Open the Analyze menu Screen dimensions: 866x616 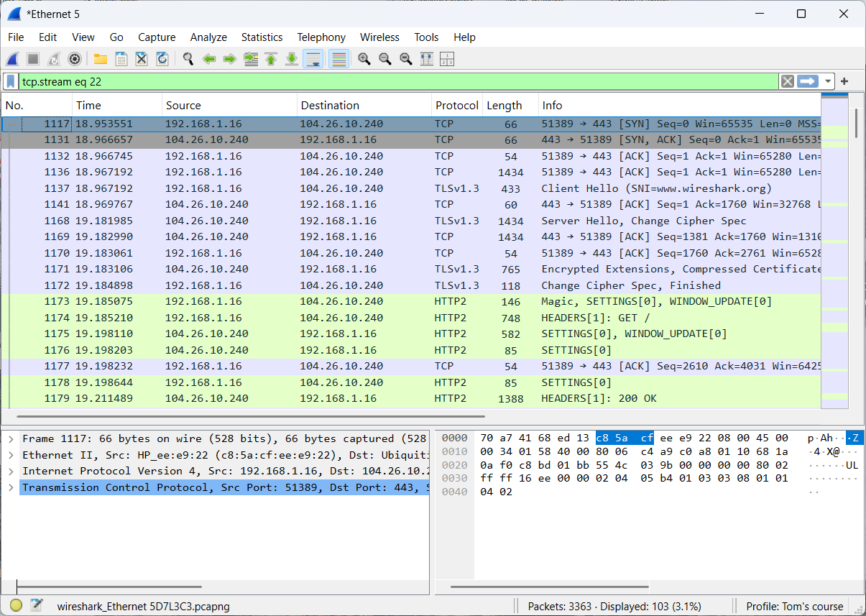click(x=208, y=37)
